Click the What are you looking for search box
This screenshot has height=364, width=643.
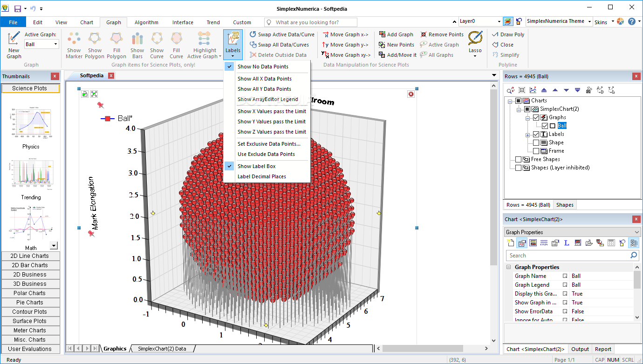[311, 22]
